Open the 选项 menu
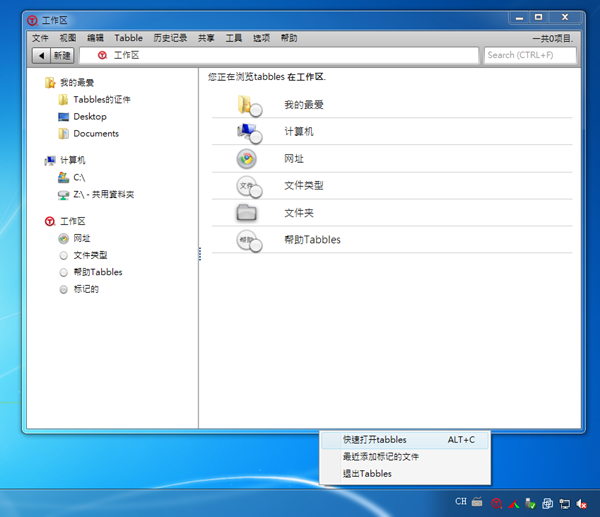 [x=261, y=38]
